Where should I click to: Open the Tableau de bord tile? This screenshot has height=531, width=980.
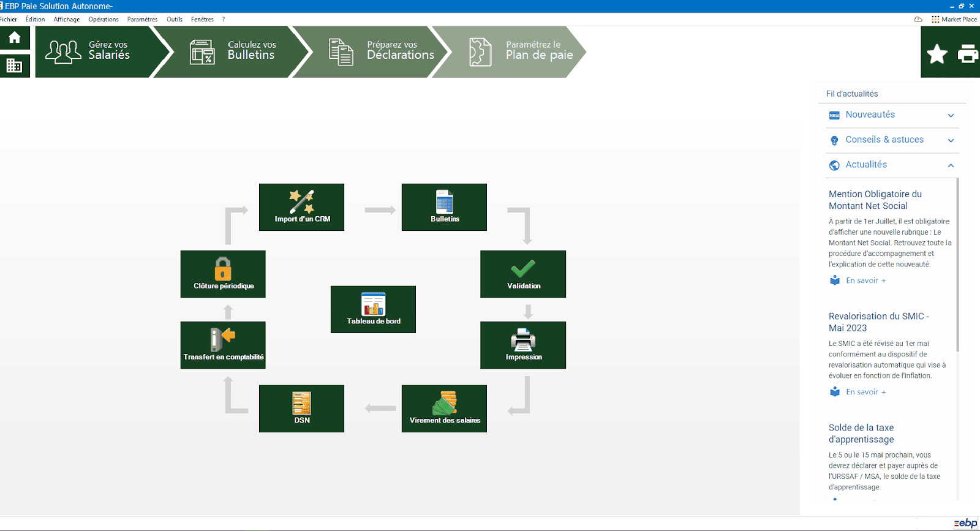(x=373, y=309)
